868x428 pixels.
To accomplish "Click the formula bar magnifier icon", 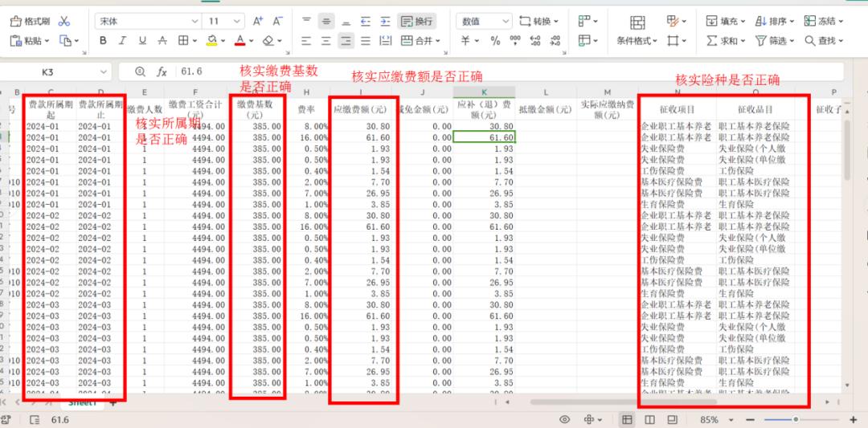I will [140, 72].
